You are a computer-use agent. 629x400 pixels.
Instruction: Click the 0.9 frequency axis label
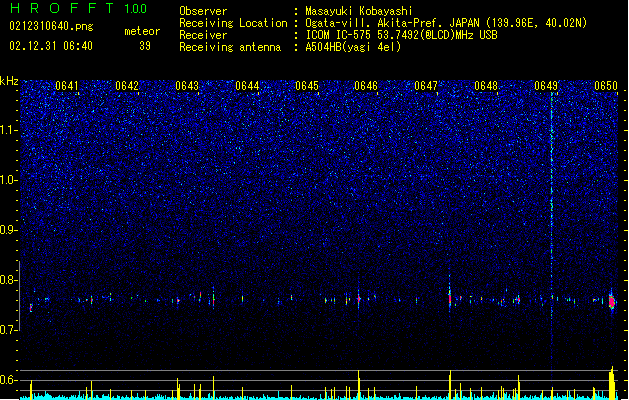(x=9, y=230)
